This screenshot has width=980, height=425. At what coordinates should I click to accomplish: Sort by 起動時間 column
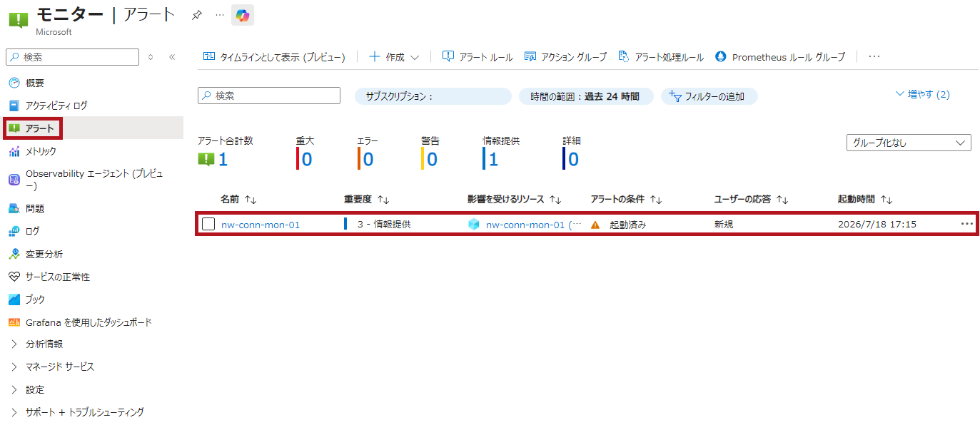click(865, 200)
